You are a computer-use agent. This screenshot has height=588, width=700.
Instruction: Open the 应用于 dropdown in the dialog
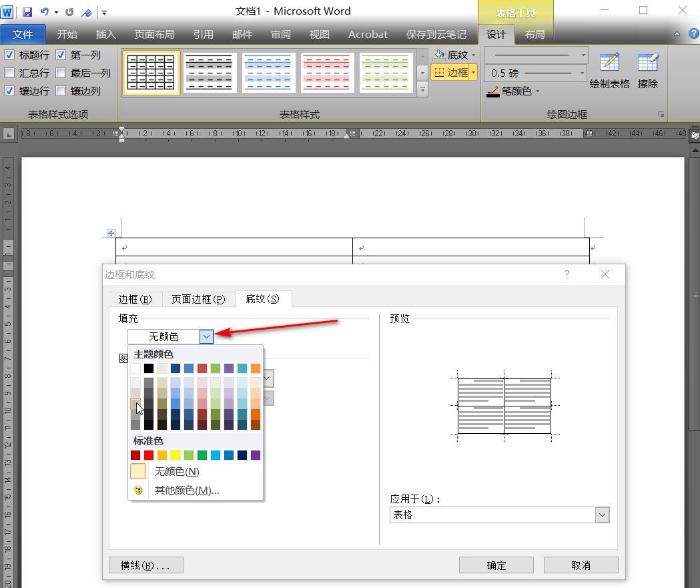click(603, 515)
